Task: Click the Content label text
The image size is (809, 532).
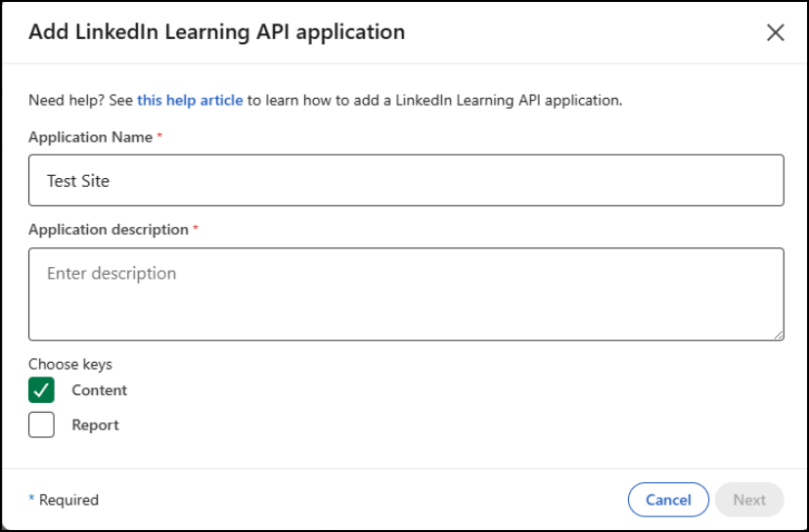Action: pyautogui.click(x=99, y=390)
